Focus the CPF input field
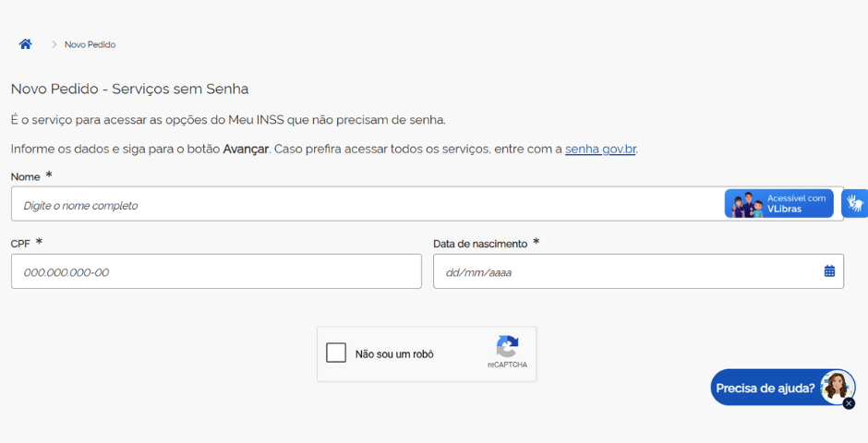The image size is (868, 443). [216, 271]
